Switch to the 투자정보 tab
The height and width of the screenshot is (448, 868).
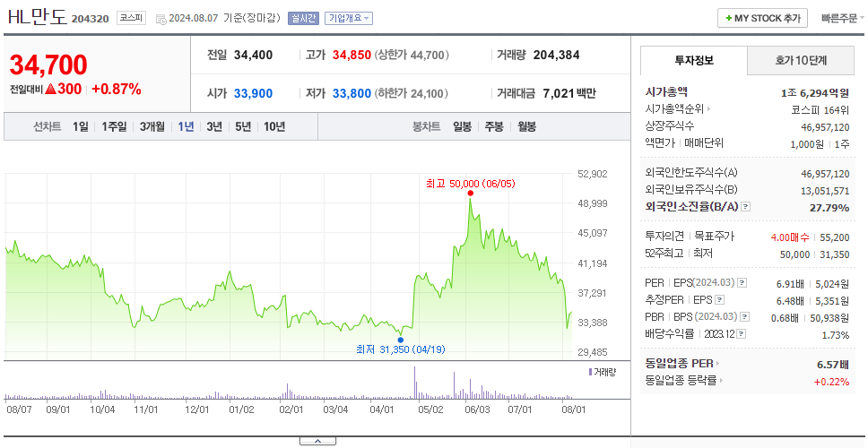point(694,61)
